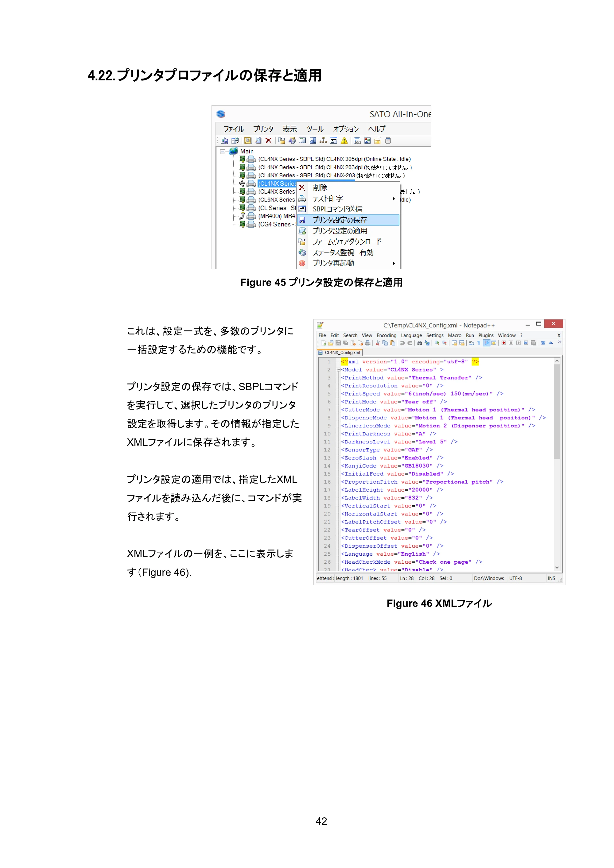Click the Undo arrow in Notepad++ toolbar

pyautogui.click(x=402, y=343)
